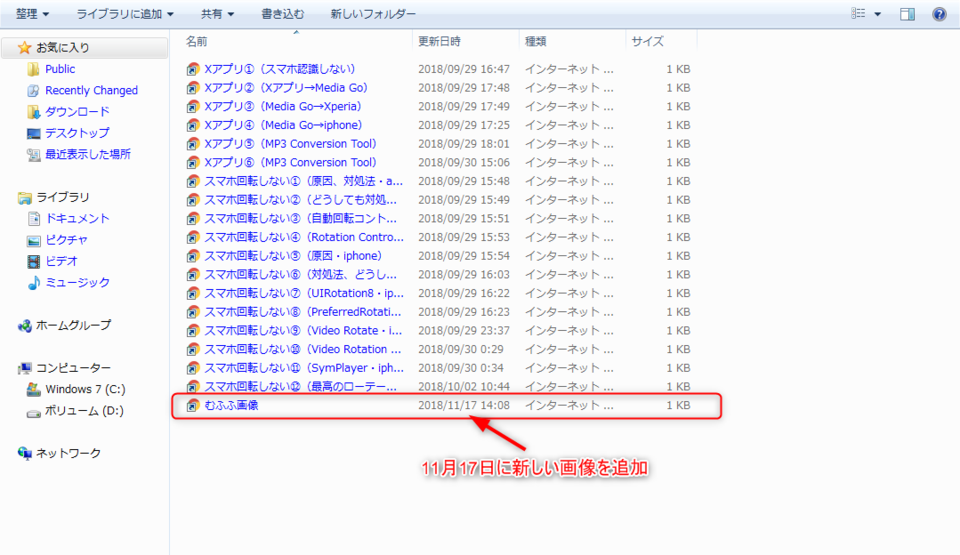
Task: Select the むふふ画像 file
Action: coord(231,406)
